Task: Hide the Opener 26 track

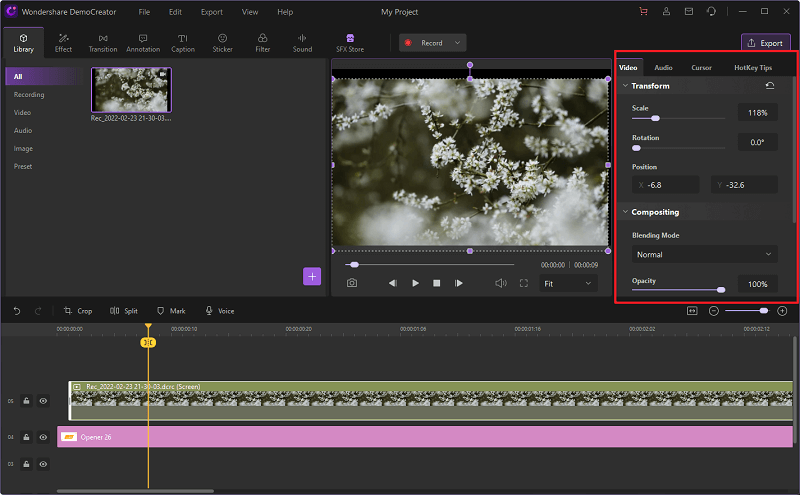Action: [43, 437]
